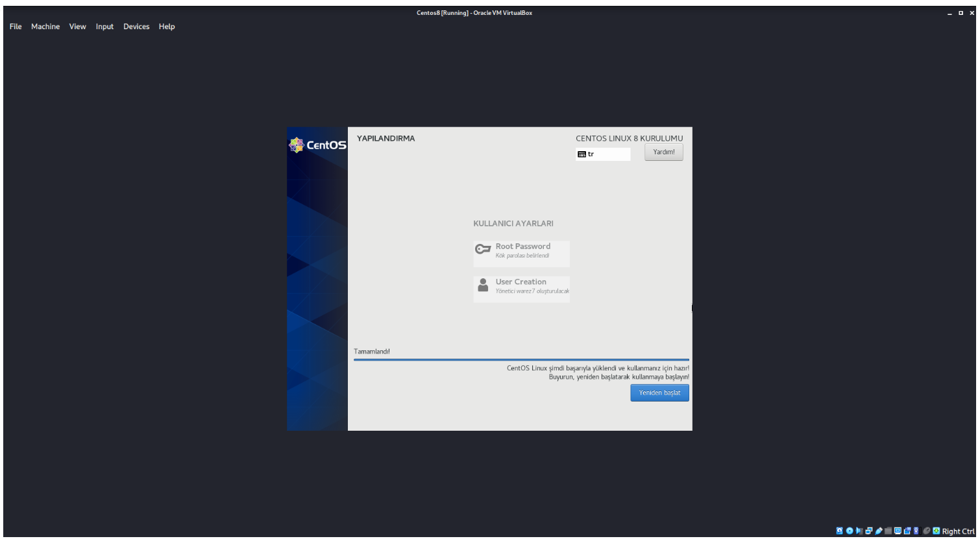Open the USB devices status icon
The width and height of the screenshot is (980, 541).
(879, 531)
